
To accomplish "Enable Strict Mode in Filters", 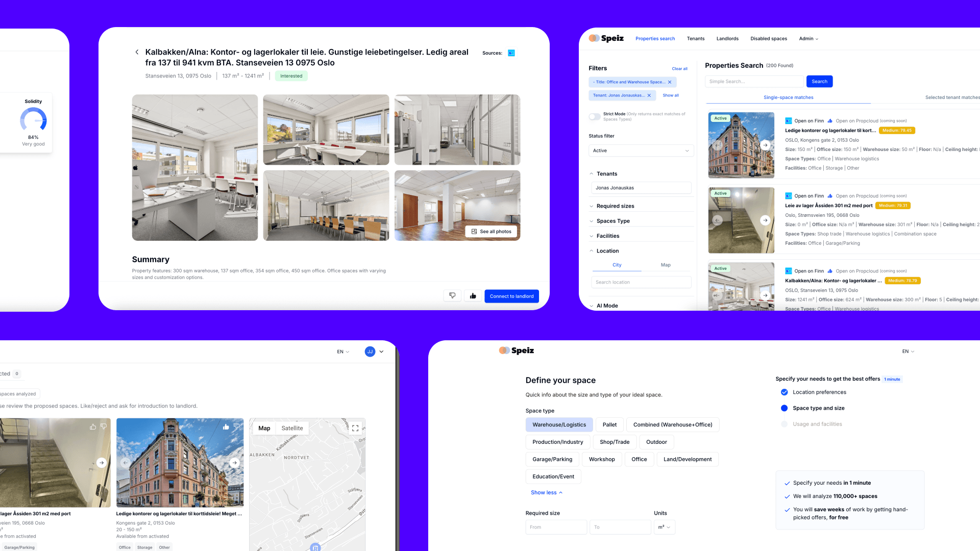I will tap(595, 116).
